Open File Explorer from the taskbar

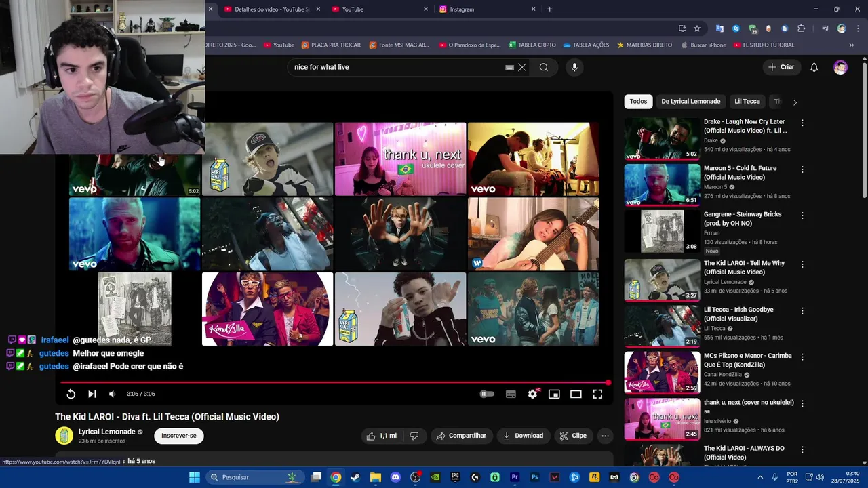coord(376,477)
